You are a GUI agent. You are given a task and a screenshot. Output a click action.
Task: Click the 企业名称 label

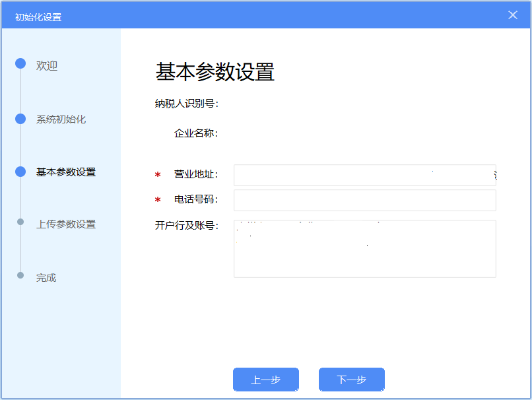[196, 134]
